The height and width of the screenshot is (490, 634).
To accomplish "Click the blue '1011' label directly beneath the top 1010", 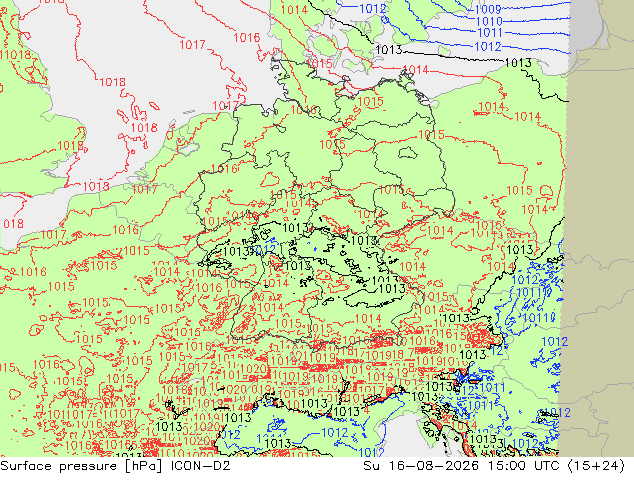I will tap(490, 33).
